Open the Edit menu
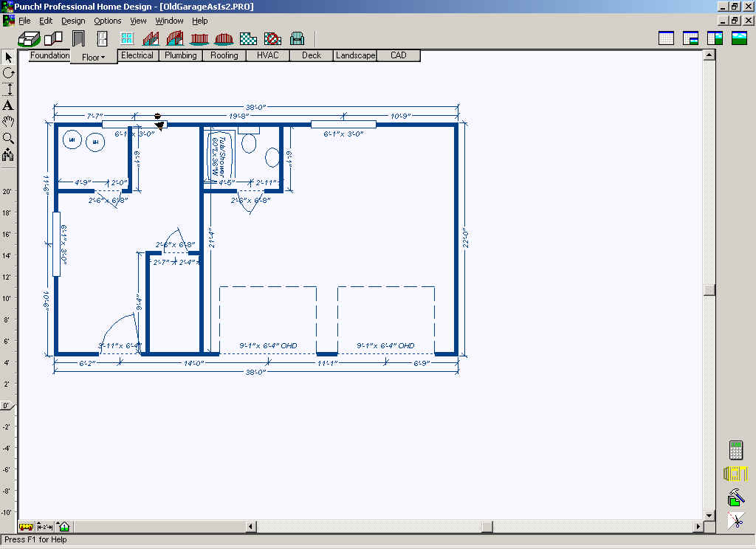Screen dimensions: 756x549 tap(46, 21)
